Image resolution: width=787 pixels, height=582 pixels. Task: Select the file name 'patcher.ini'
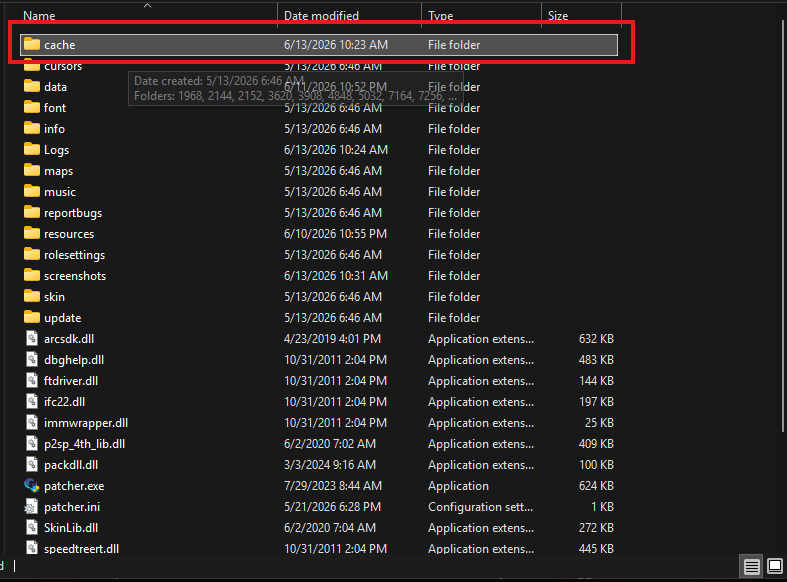tap(72, 507)
